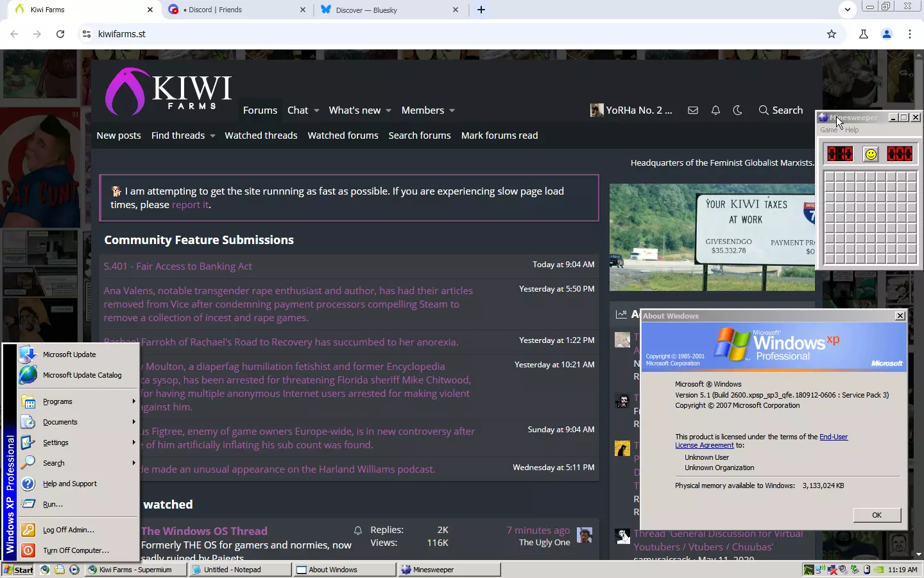Click the page vertical scrollbar down arrow
Viewport: 924px width, 578px height.
tap(919, 554)
